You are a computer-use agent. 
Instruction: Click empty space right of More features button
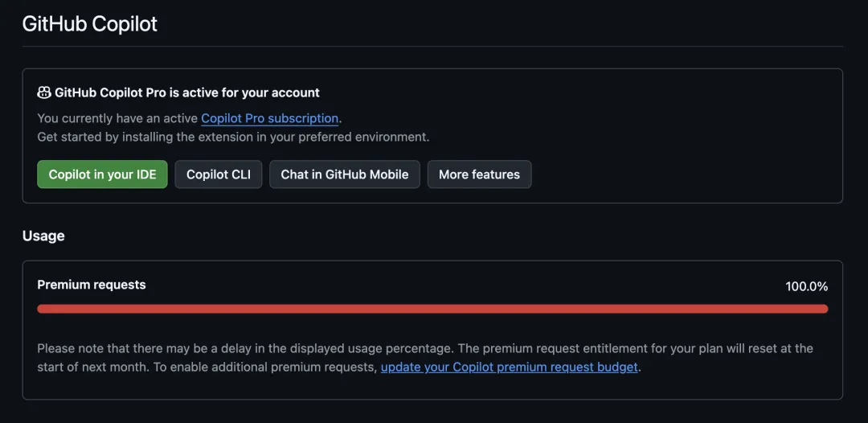683,175
